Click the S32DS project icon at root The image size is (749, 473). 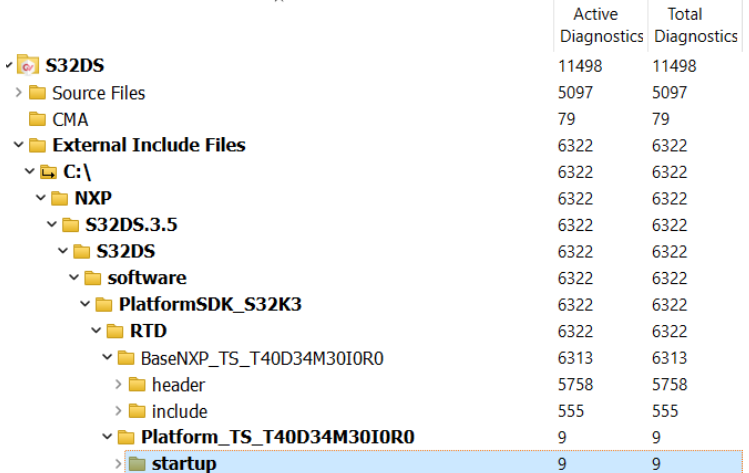tap(28, 65)
